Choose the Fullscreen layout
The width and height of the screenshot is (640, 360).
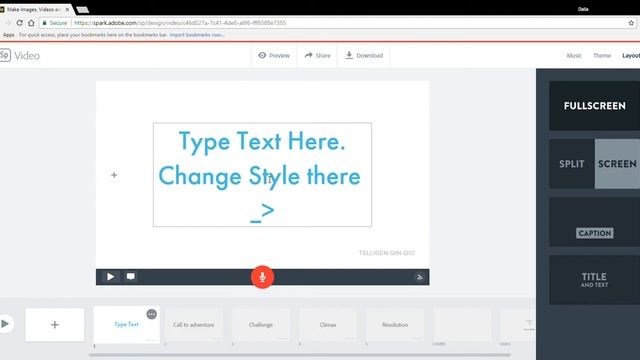[x=594, y=106]
